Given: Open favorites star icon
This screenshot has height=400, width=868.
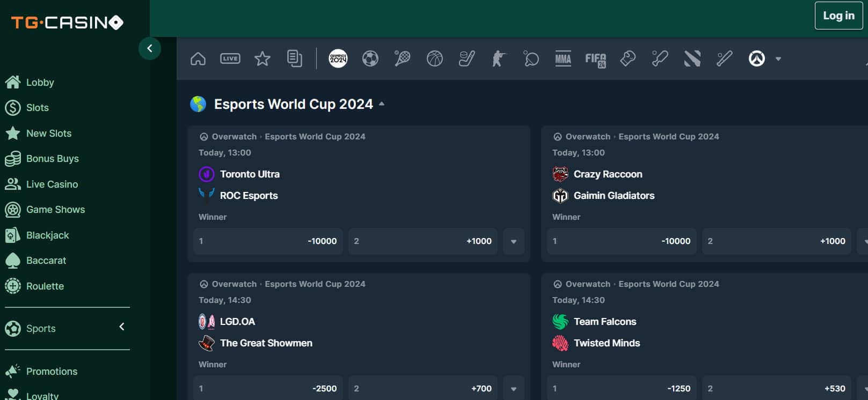Looking at the screenshot, I should 262,58.
